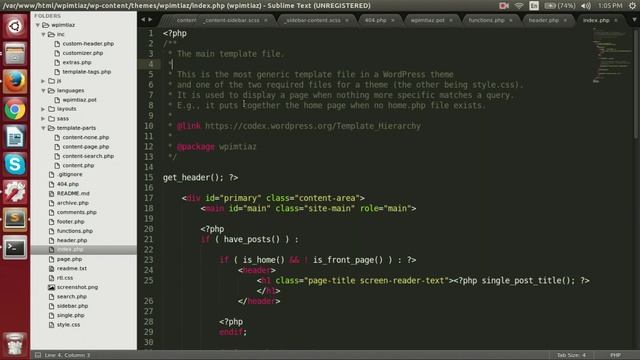Open Ubuntu Dash home launcher
This screenshot has width=640, height=360.
pos(15,27)
